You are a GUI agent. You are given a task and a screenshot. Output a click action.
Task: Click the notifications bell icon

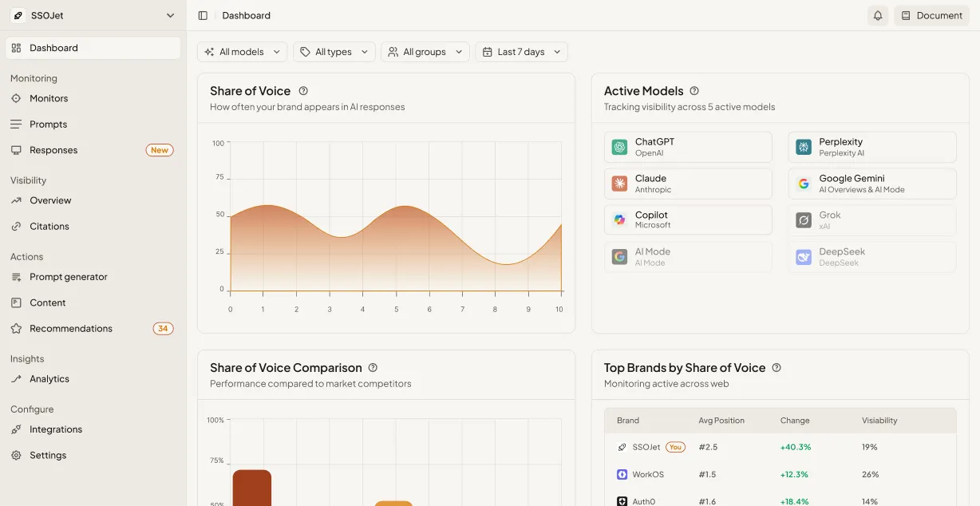point(878,15)
